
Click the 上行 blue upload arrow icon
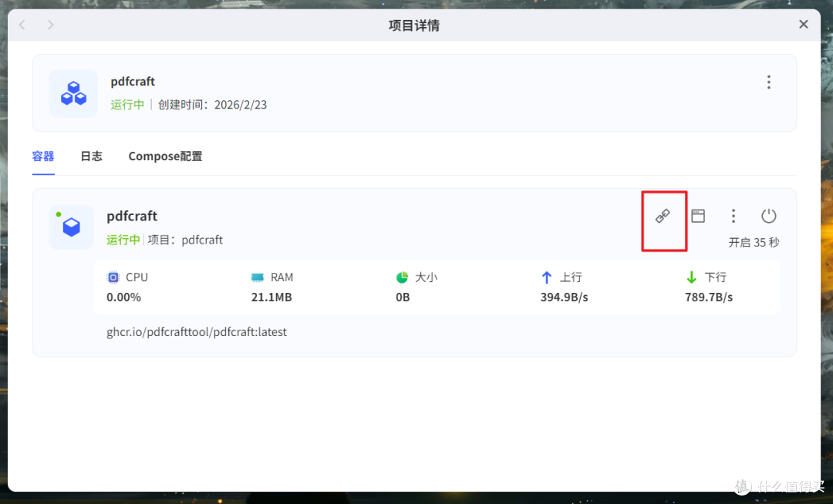pyautogui.click(x=547, y=277)
